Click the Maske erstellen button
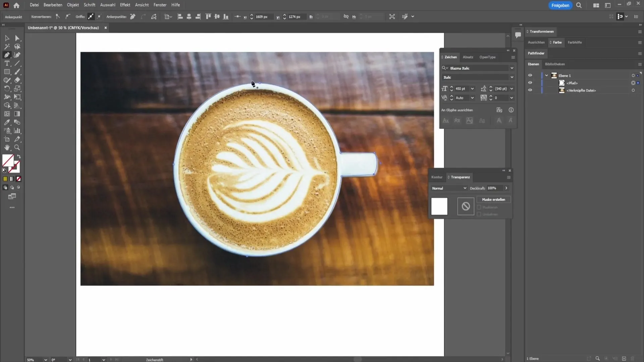Screen dimensions: 644x362 493,199
